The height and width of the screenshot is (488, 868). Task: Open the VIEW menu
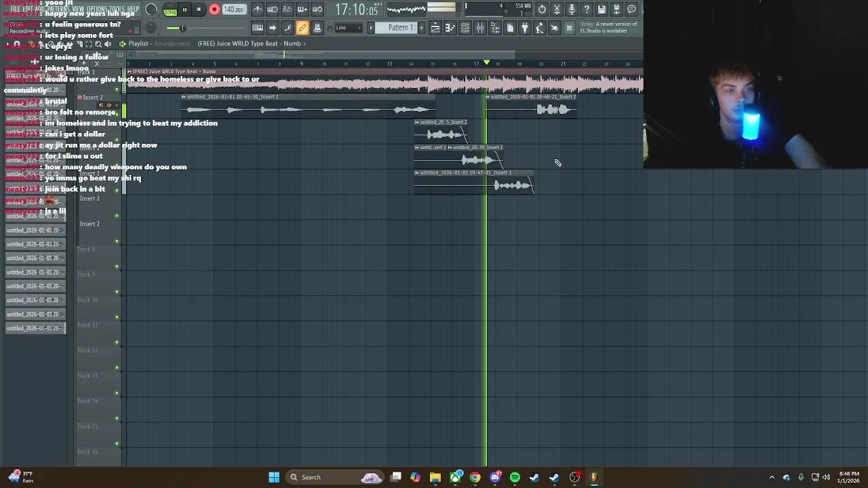[78, 9]
